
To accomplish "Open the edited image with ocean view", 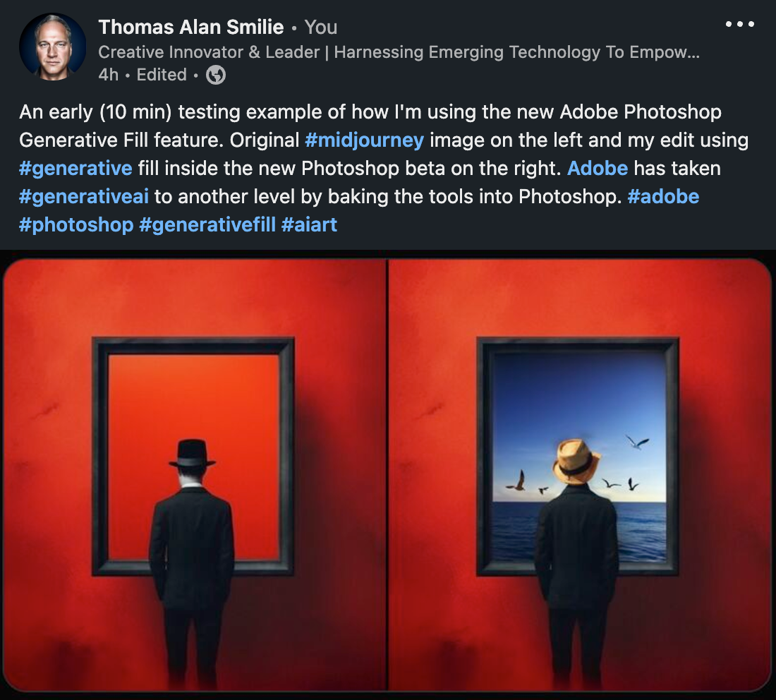I will 580,473.
